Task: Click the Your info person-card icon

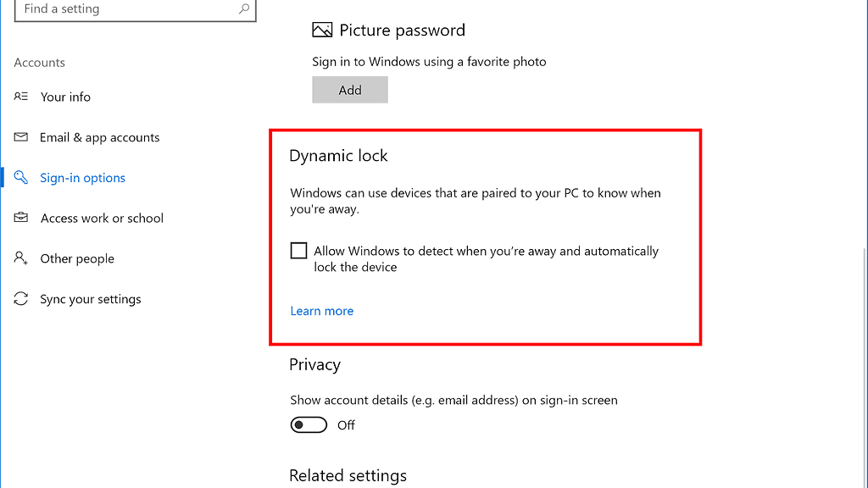Action: [x=21, y=97]
